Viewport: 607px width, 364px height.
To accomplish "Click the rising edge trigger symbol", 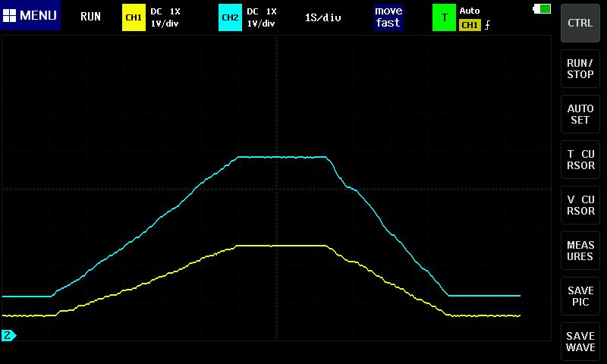I will click(488, 25).
